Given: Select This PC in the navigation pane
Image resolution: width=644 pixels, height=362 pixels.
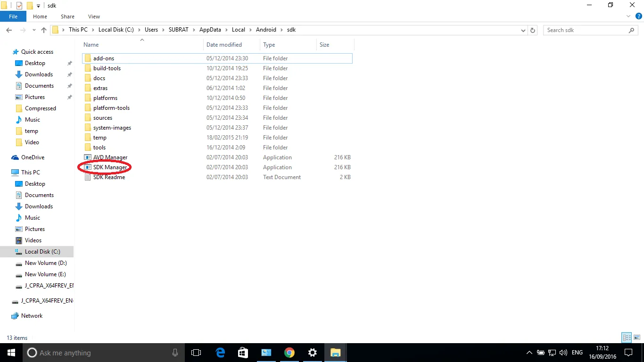Looking at the screenshot, I should coord(30,173).
